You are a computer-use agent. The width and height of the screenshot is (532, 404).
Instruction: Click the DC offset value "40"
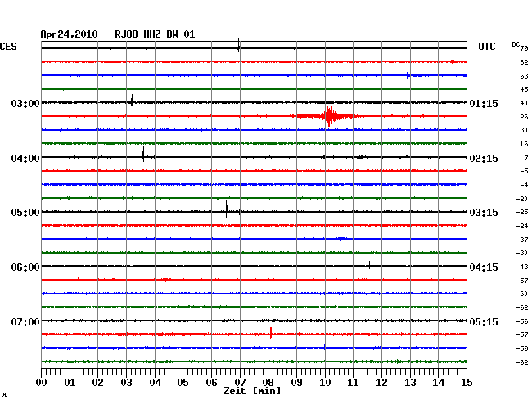click(524, 103)
